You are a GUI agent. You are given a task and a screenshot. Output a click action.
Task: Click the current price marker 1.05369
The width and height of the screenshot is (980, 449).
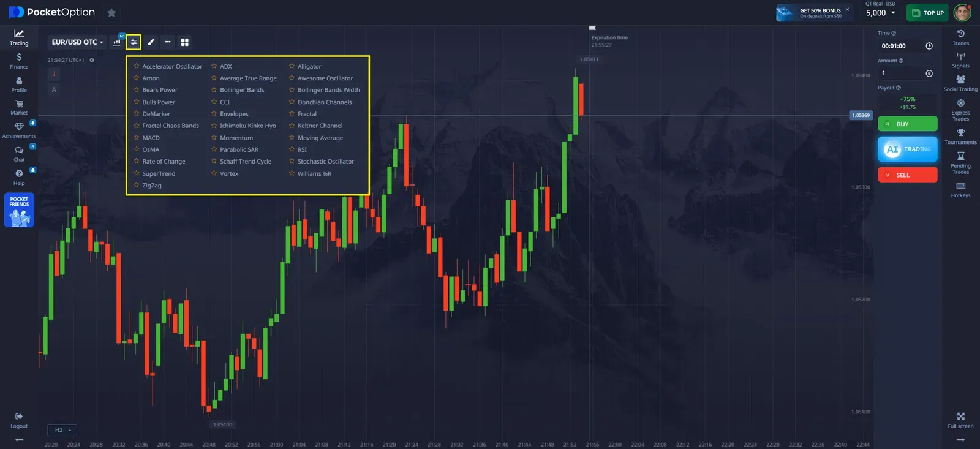point(861,115)
